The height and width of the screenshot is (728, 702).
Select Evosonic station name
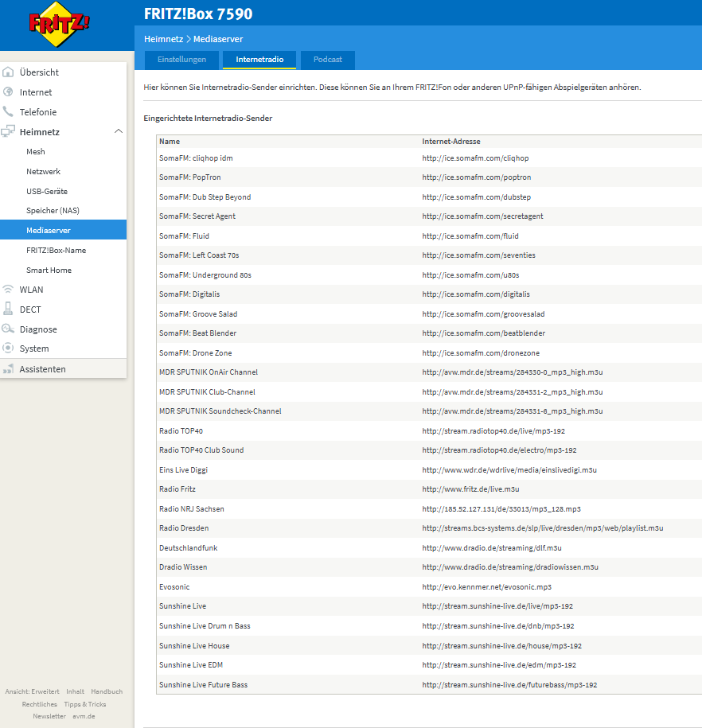174,587
